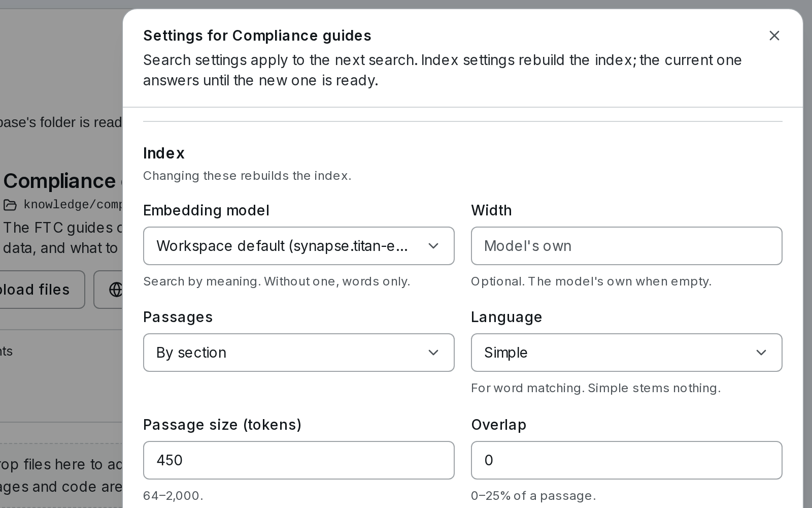Click the folder icon beside knowledge path
812x508 pixels.
[10, 205]
